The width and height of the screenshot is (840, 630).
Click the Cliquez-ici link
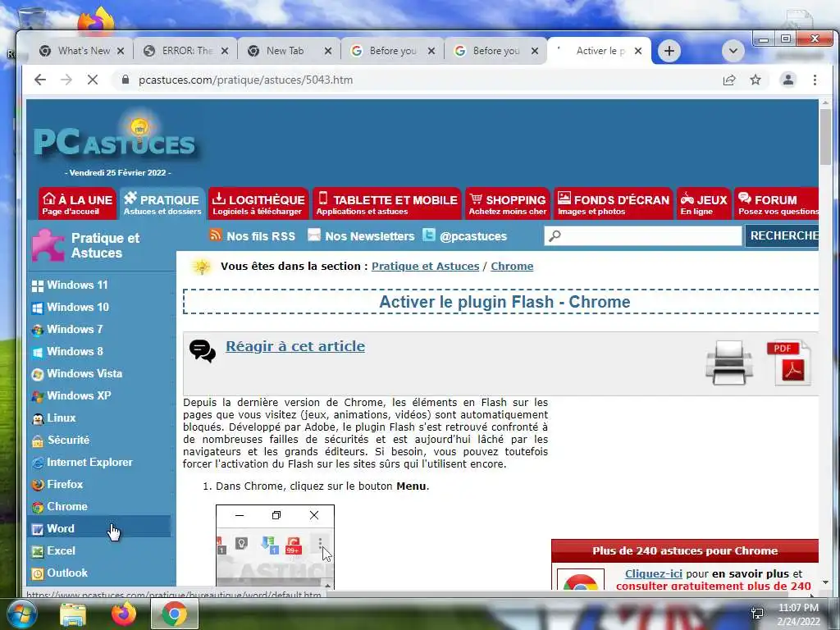pyautogui.click(x=654, y=573)
